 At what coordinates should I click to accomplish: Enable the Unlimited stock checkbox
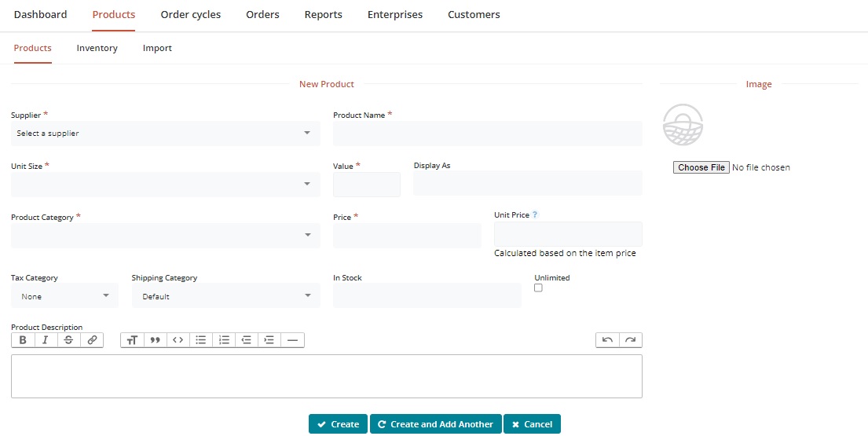(538, 288)
